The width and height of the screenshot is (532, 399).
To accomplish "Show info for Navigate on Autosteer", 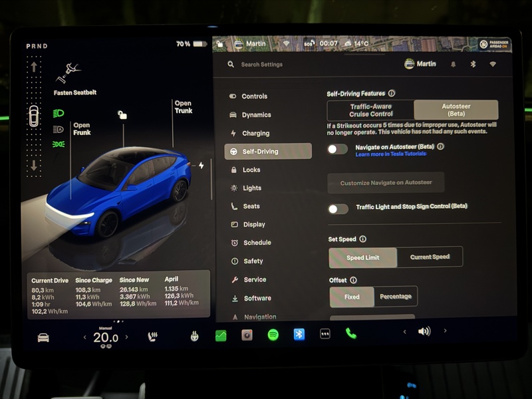I will coord(440,146).
